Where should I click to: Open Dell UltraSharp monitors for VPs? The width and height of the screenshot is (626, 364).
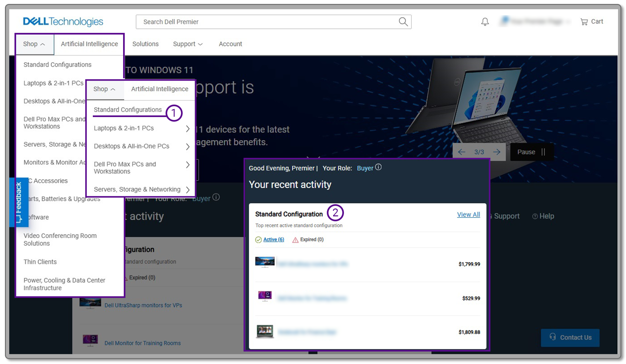click(x=143, y=305)
